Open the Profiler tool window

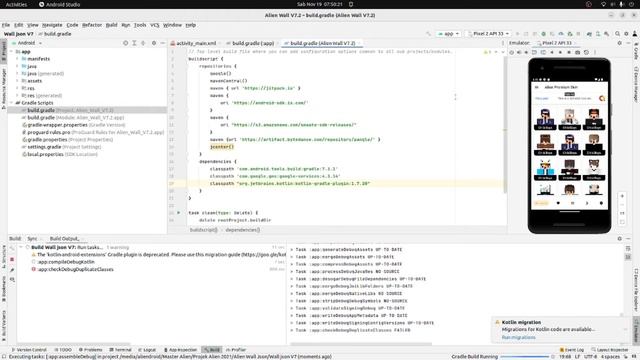[236, 350]
